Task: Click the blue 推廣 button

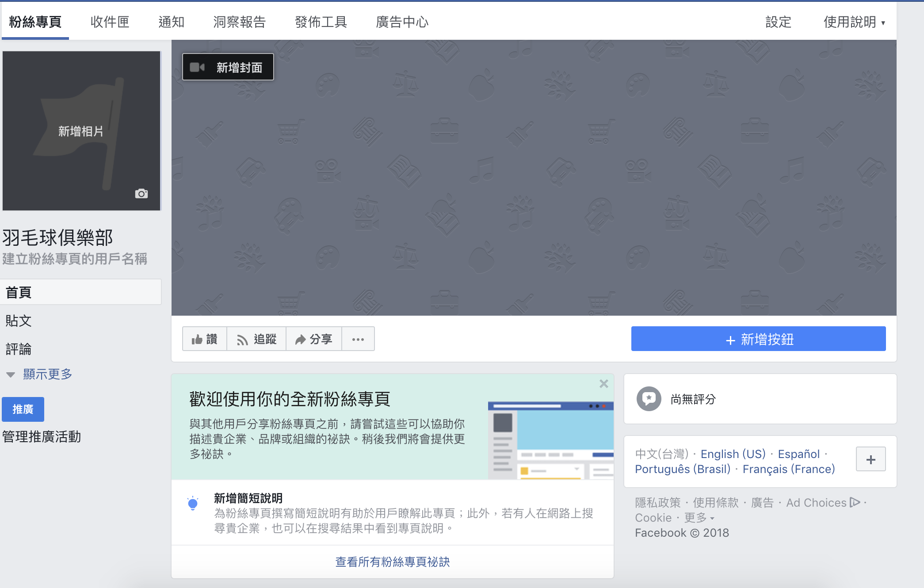Action: 23,409
